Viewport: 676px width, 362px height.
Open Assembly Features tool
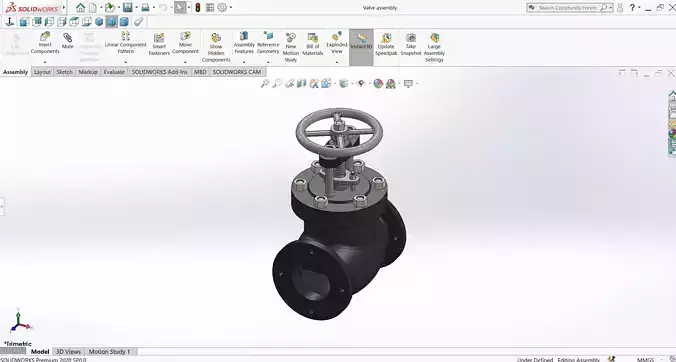click(x=244, y=43)
